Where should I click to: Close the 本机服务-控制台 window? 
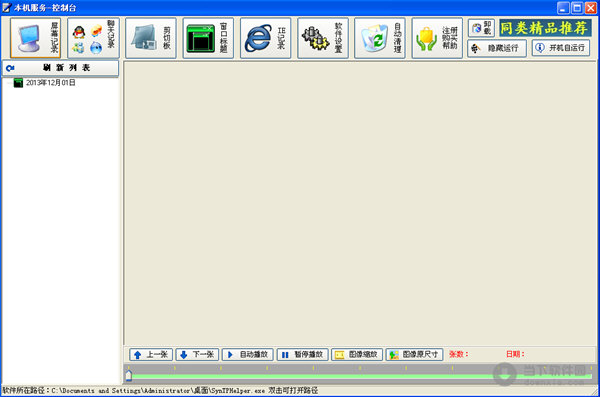click(x=590, y=8)
